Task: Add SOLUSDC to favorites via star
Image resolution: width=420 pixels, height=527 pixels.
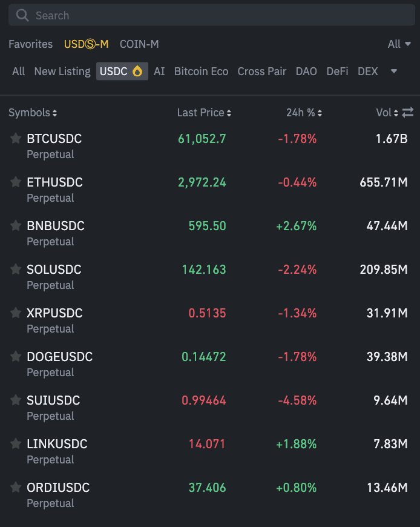Action: pyautogui.click(x=16, y=270)
